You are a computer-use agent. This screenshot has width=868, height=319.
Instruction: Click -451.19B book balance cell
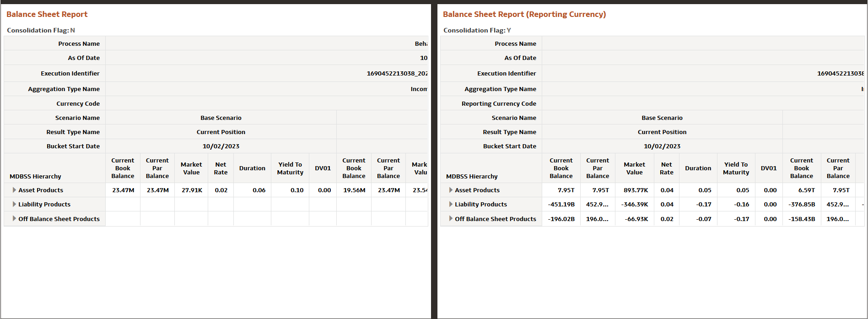pos(561,204)
